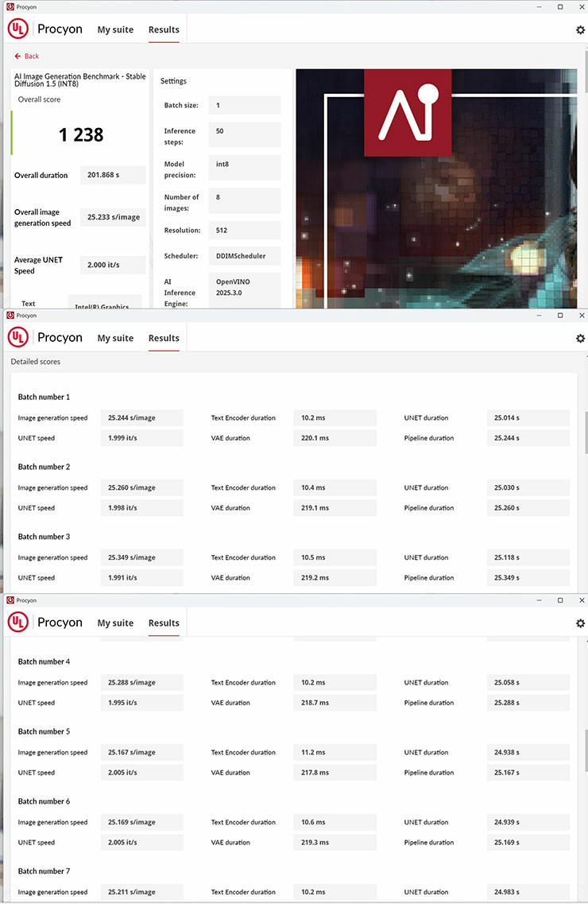
Task: Click Scheduler value DDIMScheduler
Action: click(244, 256)
